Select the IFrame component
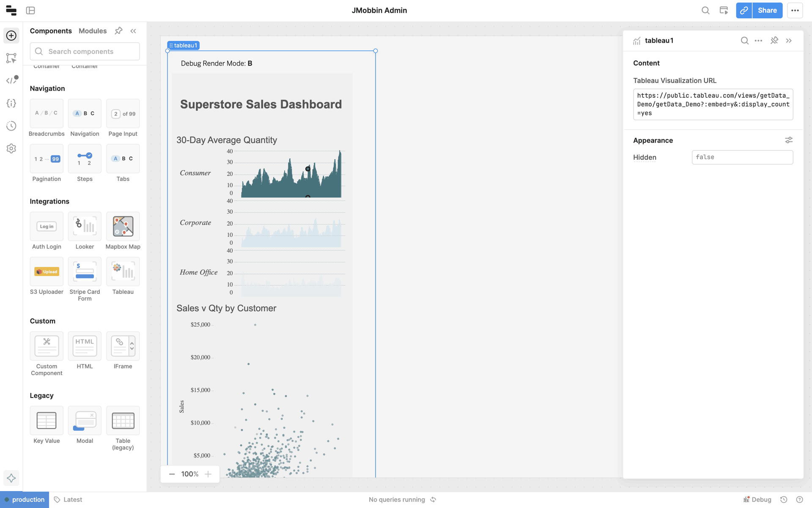Viewport: 812px width, 508px height. [123, 351]
